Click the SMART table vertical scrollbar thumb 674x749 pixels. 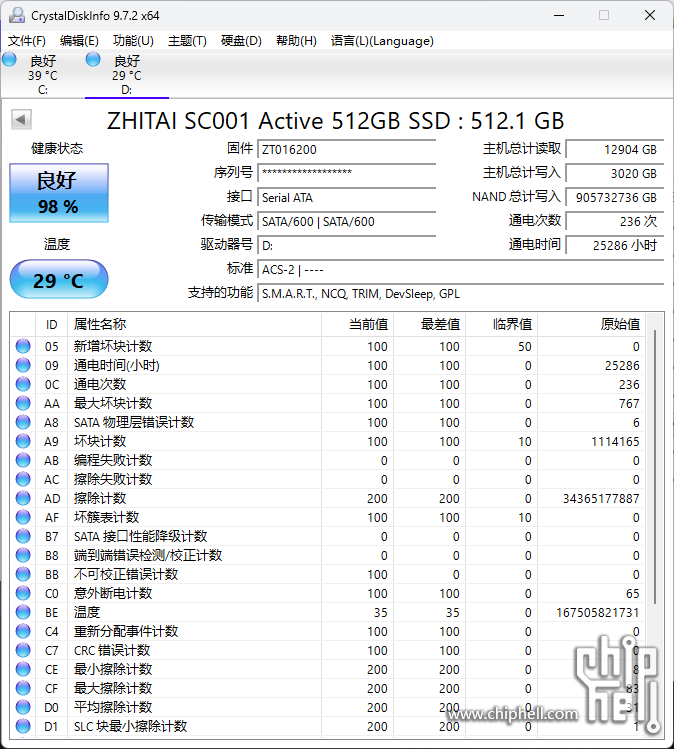coord(655,467)
